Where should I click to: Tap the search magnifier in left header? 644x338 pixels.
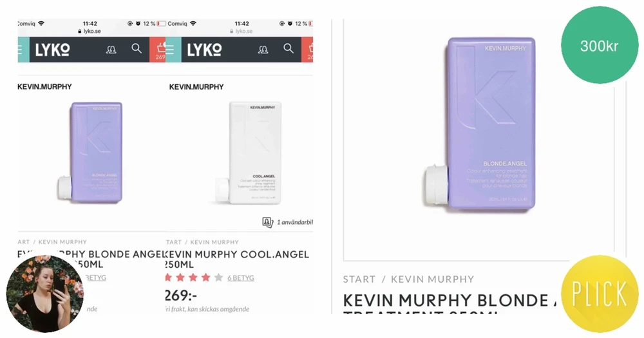[137, 48]
